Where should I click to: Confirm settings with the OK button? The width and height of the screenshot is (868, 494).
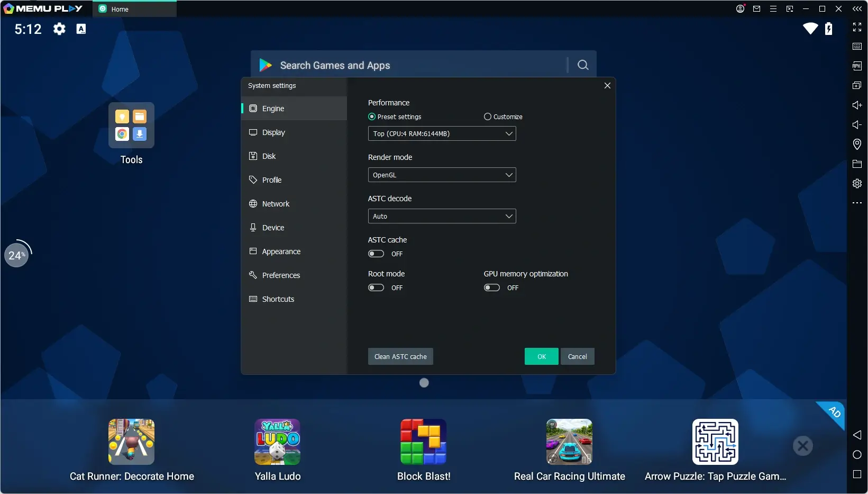(542, 356)
